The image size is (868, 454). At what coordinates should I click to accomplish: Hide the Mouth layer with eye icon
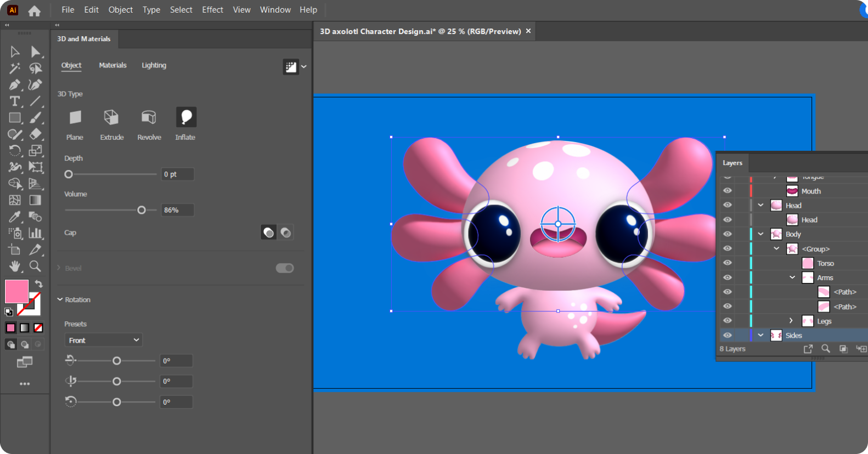(728, 191)
